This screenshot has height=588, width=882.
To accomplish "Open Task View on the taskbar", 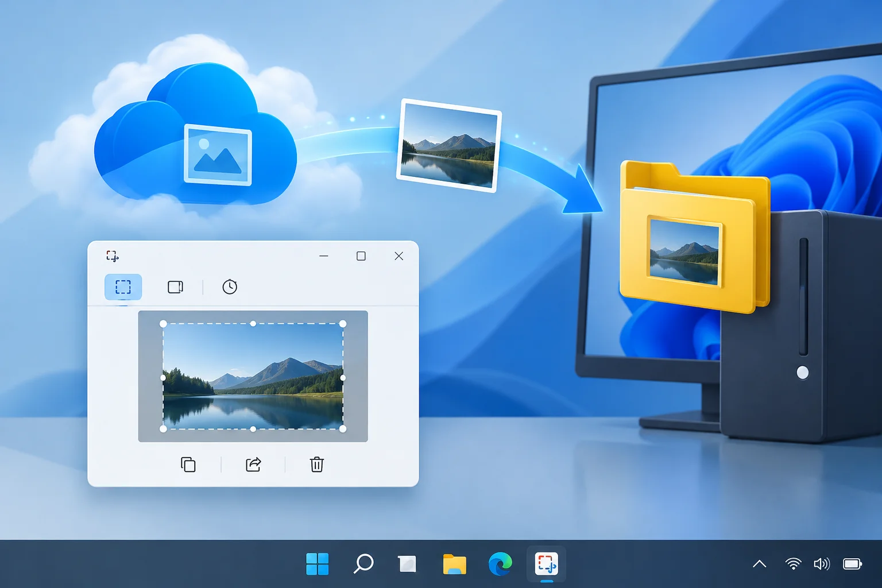I will 407,564.
